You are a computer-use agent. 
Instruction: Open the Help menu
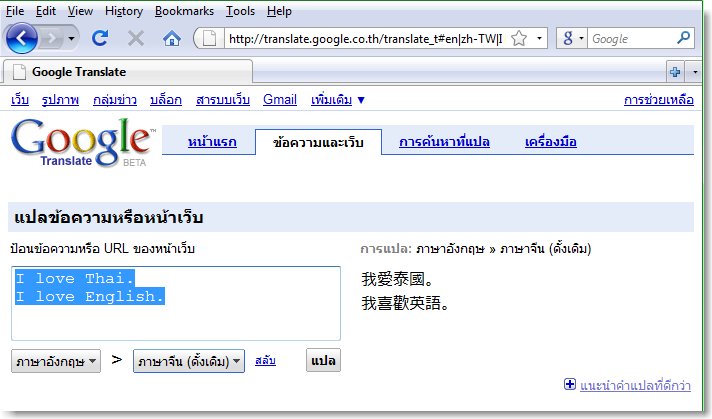[279, 11]
